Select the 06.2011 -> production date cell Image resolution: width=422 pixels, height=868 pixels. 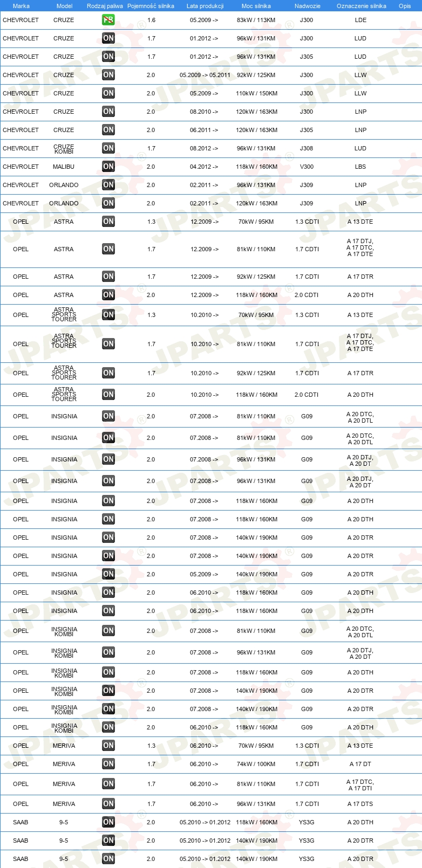tap(204, 130)
